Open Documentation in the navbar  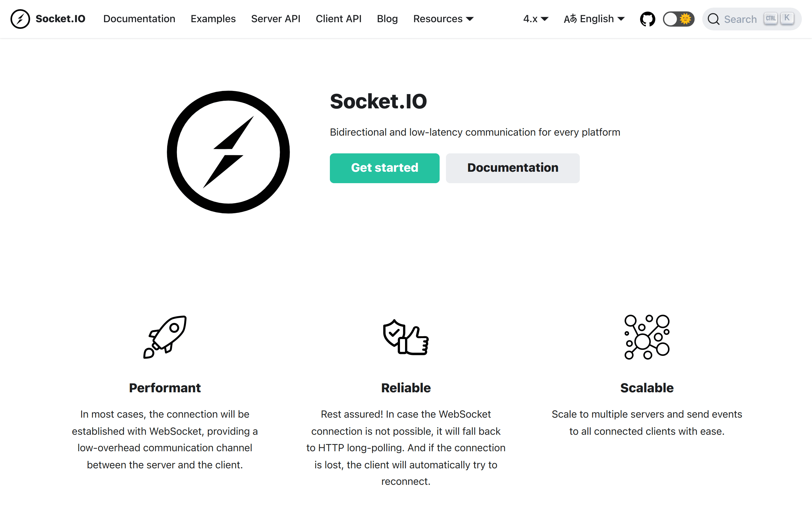tap(139, 19)
